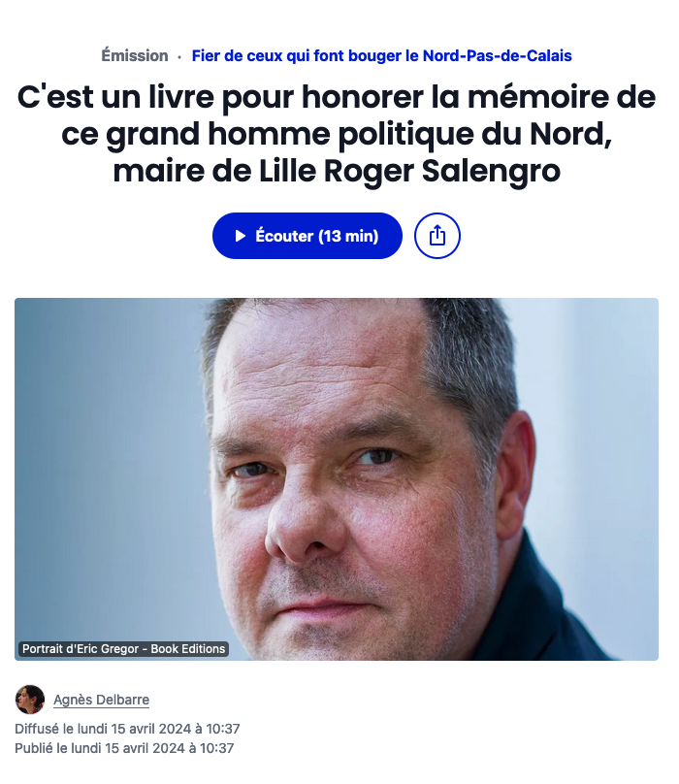This screenshot has width=679, height=784.
Task: Start listening with Écouter (13 min) button
Action: [x=307, y=236]
